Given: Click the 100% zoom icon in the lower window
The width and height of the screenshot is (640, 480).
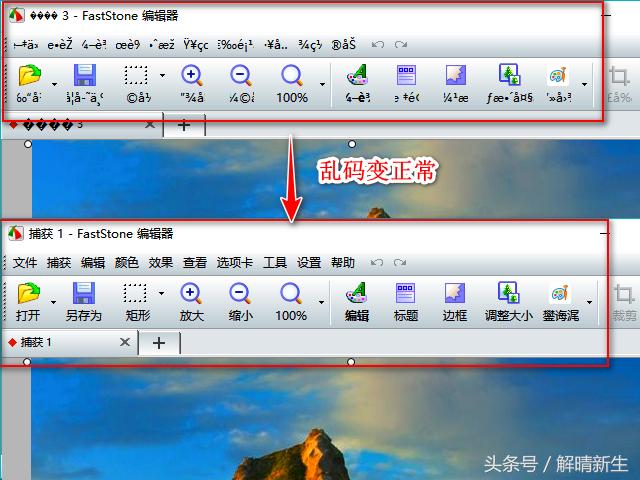Looking at the screenshot, I should 291,293.
